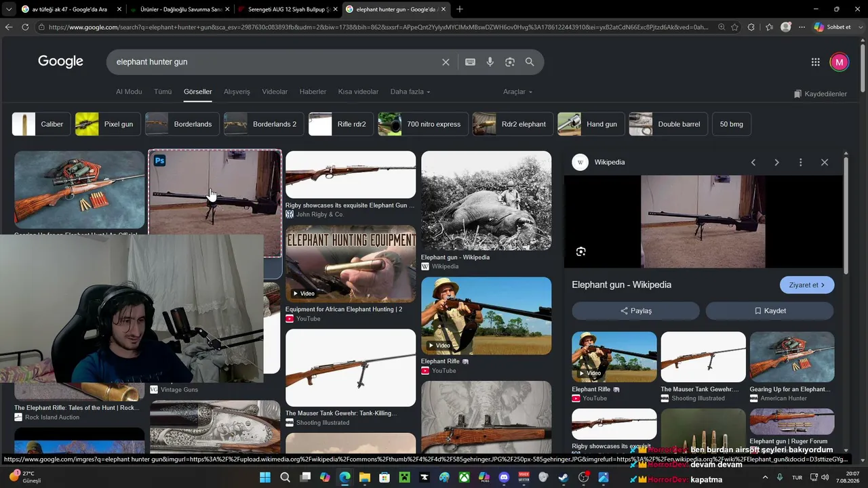This screenshot has height=488, width=868.
Task: Open a new browser tab
Action: [x=460, y=9]
